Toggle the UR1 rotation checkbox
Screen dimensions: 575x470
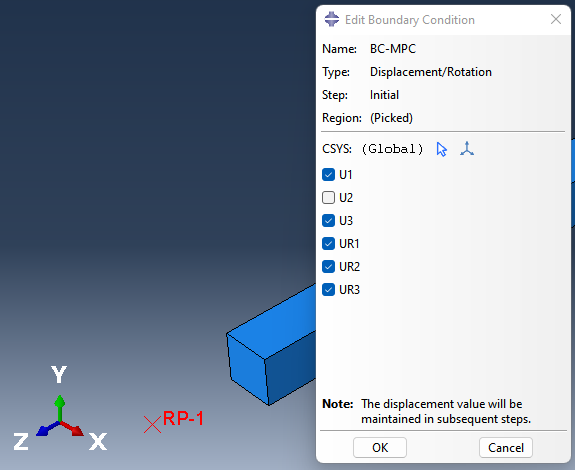pyautogui.click(x=328, y=243)
